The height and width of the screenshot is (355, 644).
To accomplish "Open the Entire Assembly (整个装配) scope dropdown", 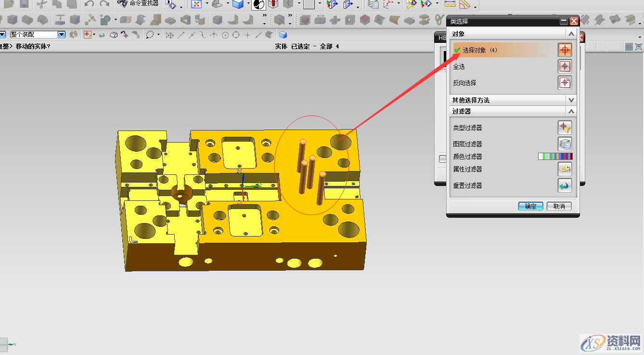I will (x=61, y=35).
